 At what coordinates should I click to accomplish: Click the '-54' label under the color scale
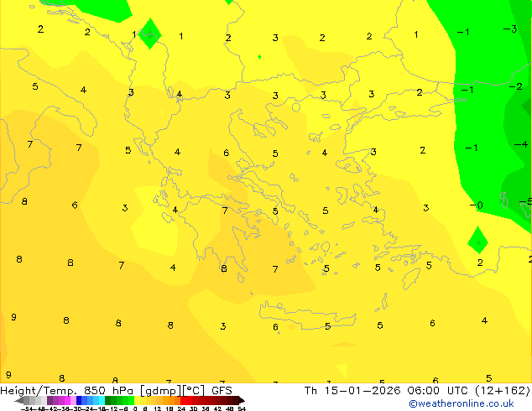pos(27,408)
